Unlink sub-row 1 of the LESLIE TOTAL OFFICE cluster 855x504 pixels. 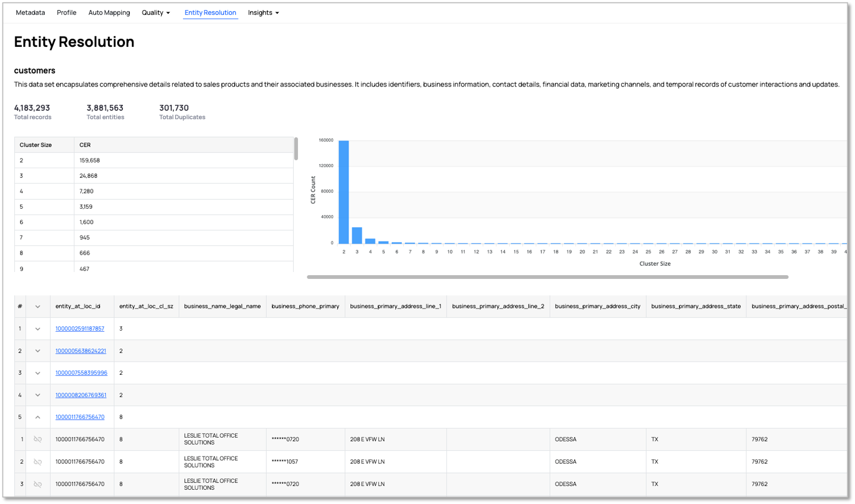point(37,439)
